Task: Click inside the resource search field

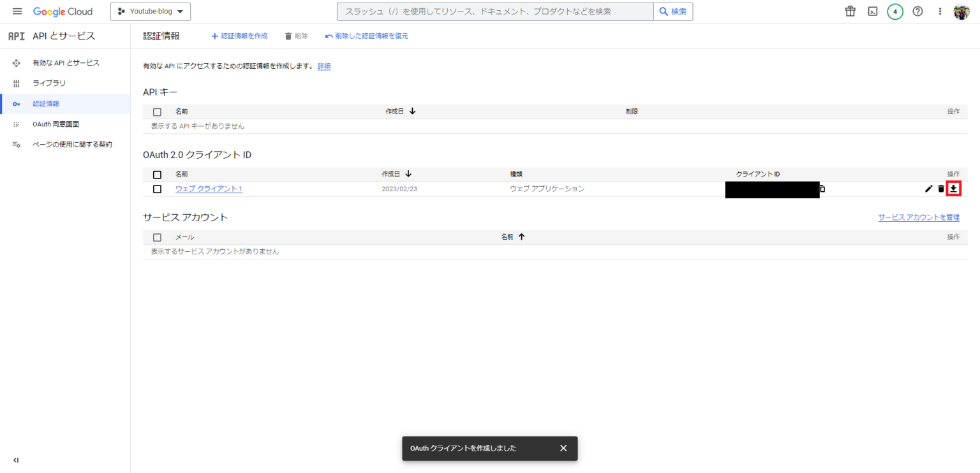Action: click(x=490, y=11)
